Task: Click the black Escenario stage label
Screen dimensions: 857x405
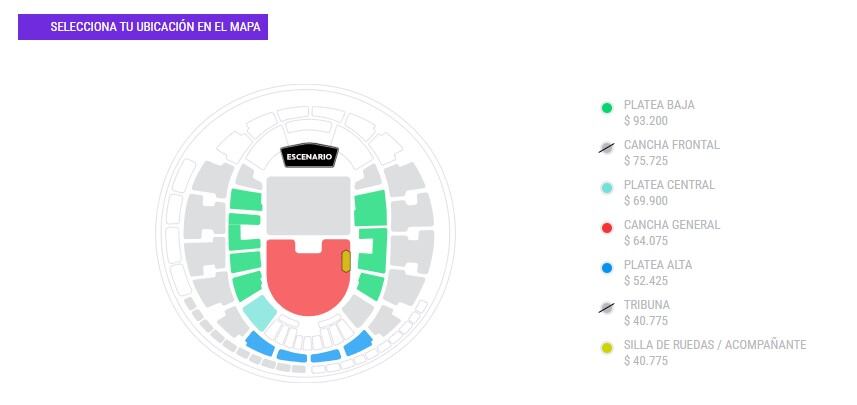Action: tap(310, 157)
